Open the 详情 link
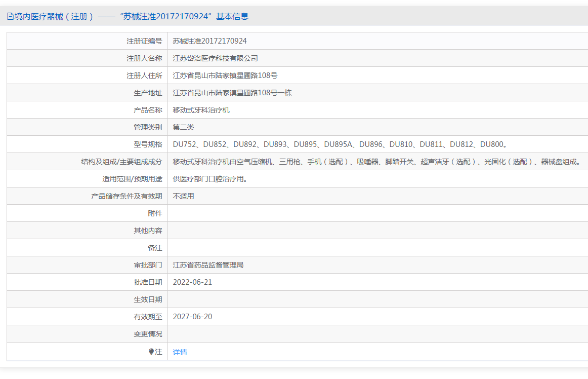 180,352
